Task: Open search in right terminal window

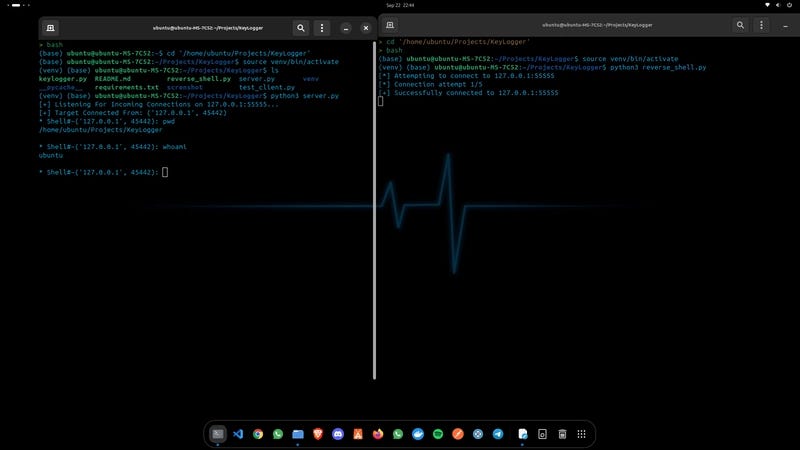Action: tap(740, 25)
